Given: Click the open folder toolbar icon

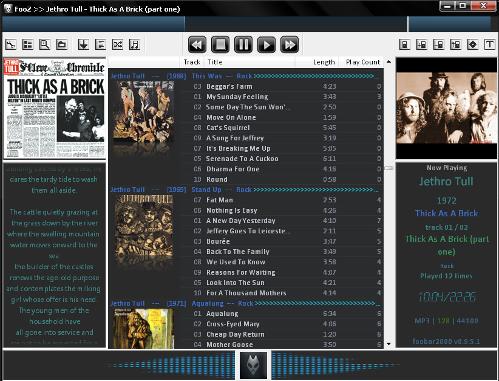Looking at the screenshot, I should [62, 44].
